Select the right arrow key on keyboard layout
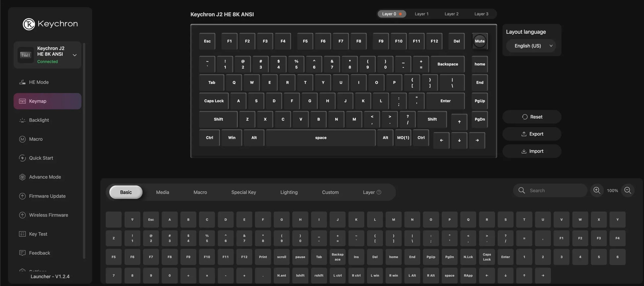The height and width of the screenshot is (286, 644). pyautogui.click(x=477, y=140)
